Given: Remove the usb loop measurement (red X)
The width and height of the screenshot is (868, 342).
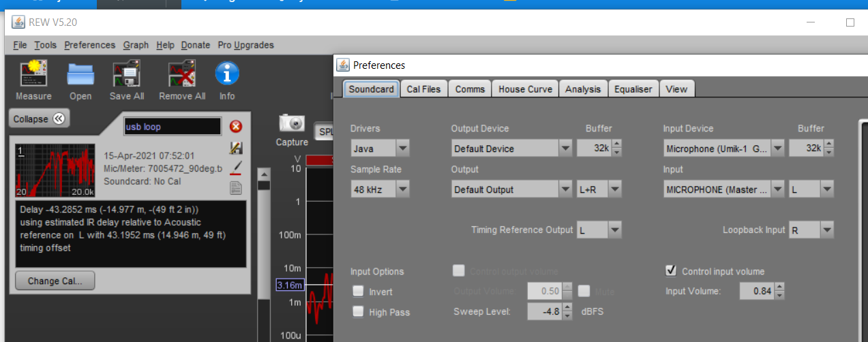Looking at the screenshot, I should 236,126.
